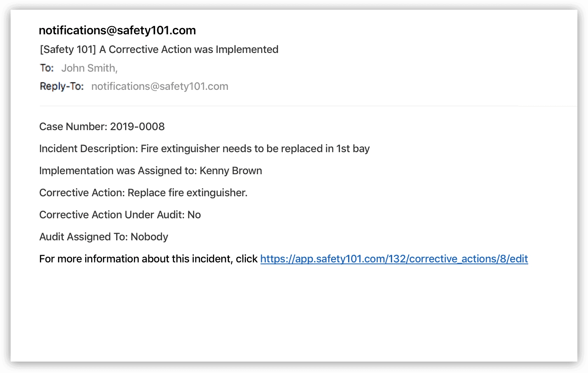
Task: Click Implementation was Assigned to Kenny Brown
Action: tap(150, 171)
